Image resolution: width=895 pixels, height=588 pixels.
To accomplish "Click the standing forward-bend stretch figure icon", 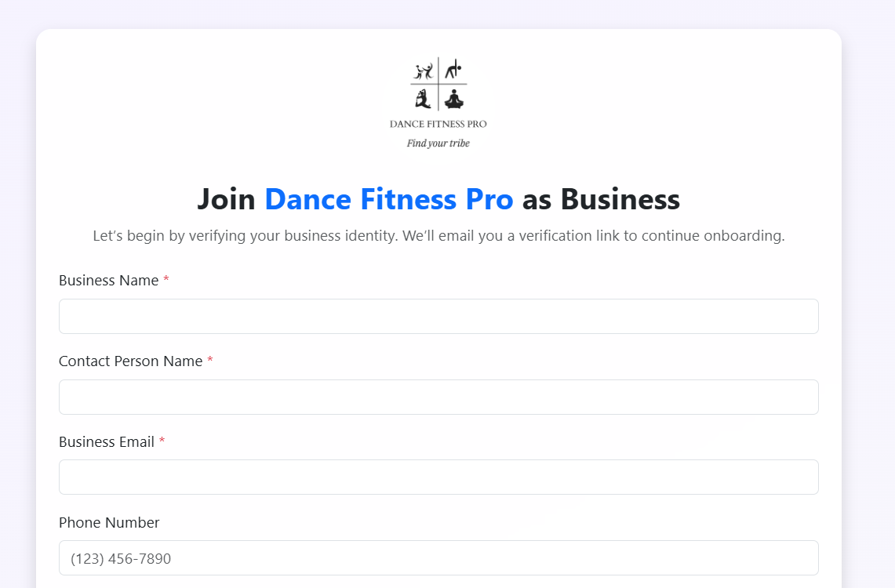I will coord(453,71).
